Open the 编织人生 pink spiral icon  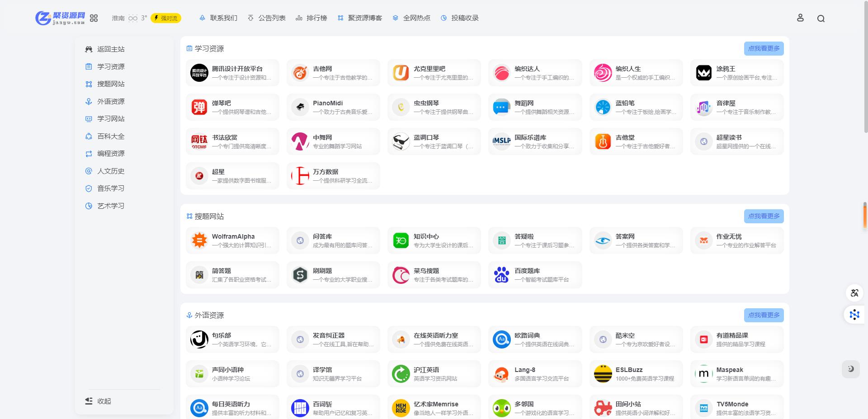pyautogui.click(x=603, y=73)
